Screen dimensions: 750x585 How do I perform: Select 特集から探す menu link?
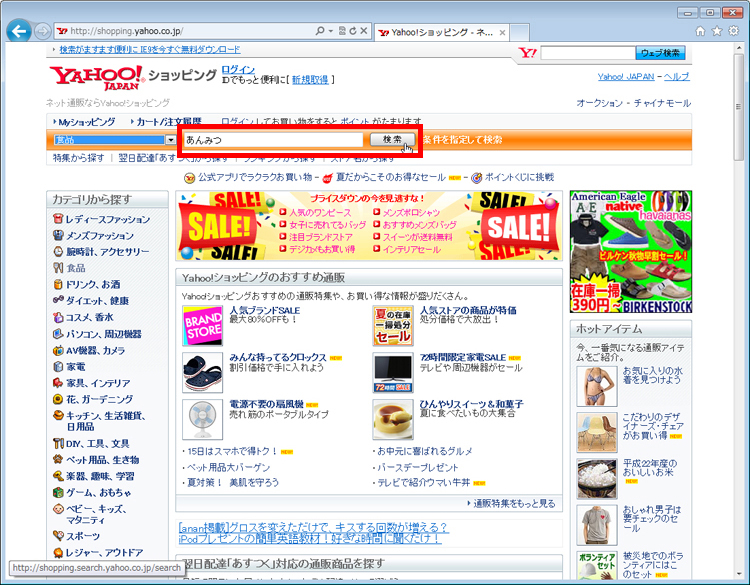point(78,158)
